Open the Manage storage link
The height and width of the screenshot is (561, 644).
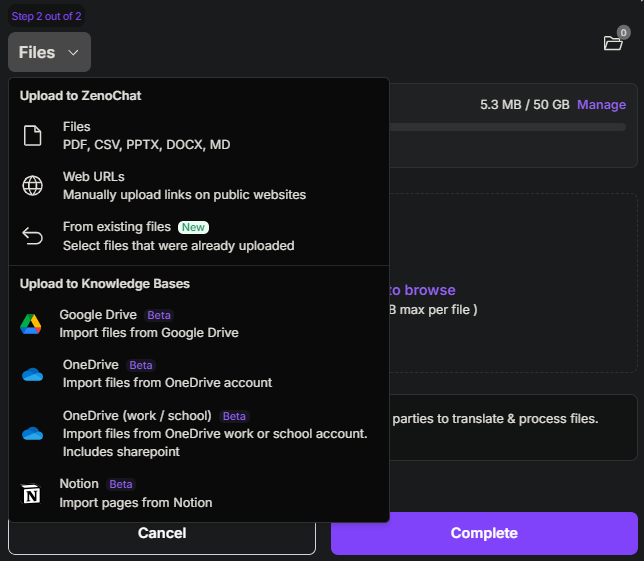point(601,105)
